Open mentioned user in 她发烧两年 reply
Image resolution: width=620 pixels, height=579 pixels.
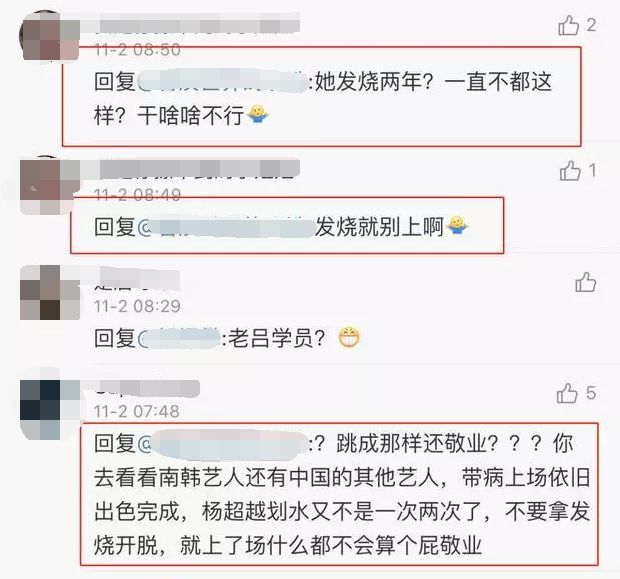pyautogui.click(x=223, y=82)
